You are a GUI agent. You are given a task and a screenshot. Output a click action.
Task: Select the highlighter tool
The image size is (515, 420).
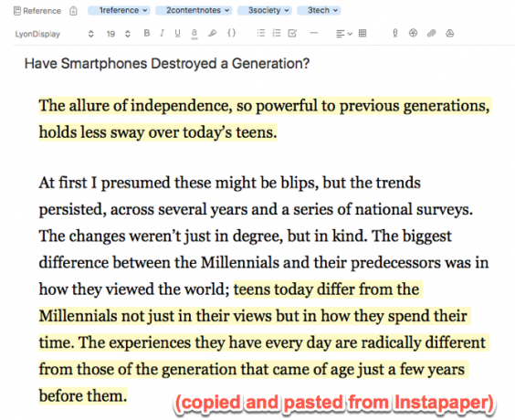click(x=212, y=33)
